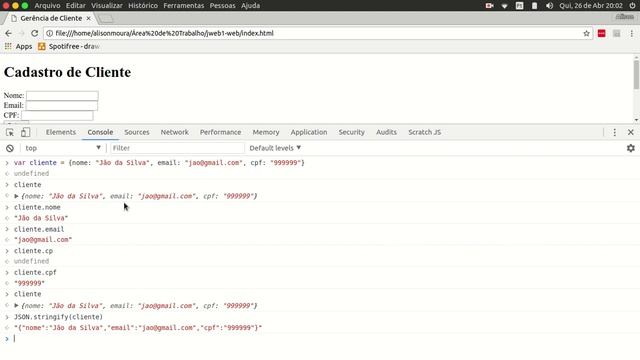Viewport: 640px width, 360px height.
Task: Clear the console with the clear icon
Action: [10, 148]
